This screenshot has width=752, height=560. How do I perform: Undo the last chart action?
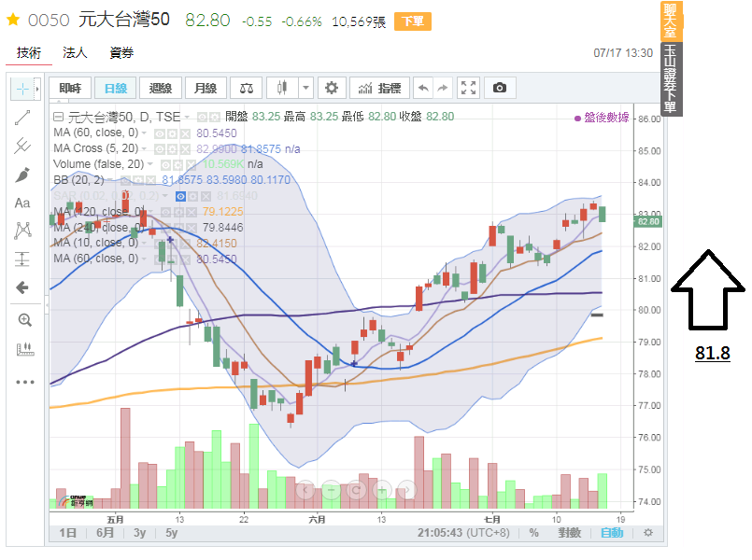(x=423, y=88)
